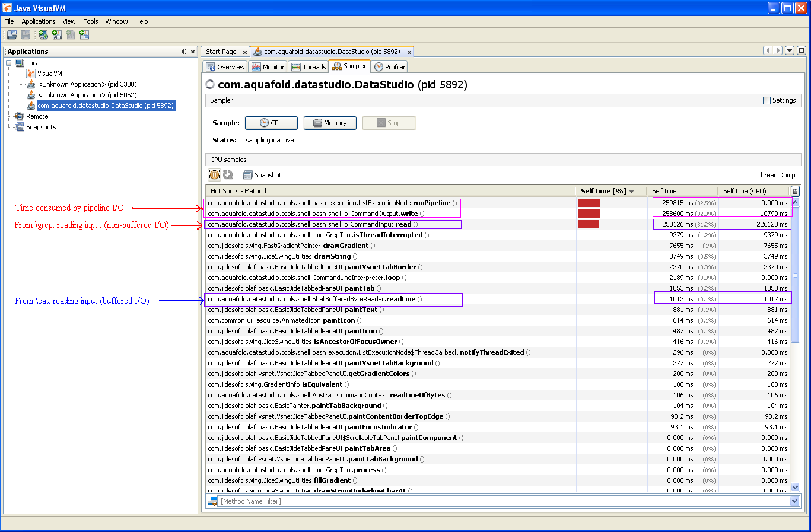811x532 pixels.
Task: Open the View menu
Action: coord(69,21)
